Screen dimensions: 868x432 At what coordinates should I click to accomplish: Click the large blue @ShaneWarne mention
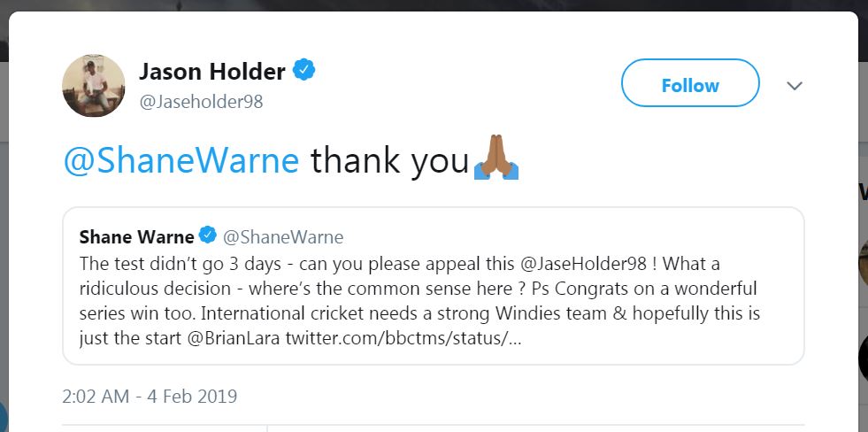coord(181,161)
